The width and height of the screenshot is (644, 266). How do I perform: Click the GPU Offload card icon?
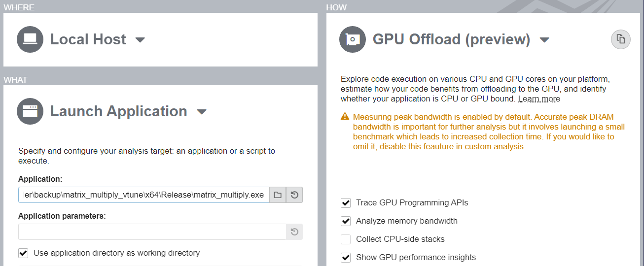(353, 39)
